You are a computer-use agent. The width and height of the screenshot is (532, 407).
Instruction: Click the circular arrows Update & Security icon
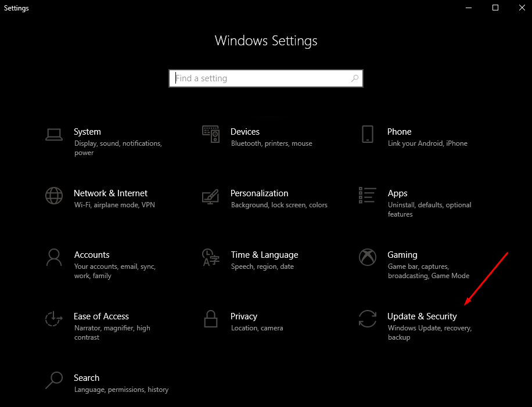pyautogui.click(x=367, y=319)
